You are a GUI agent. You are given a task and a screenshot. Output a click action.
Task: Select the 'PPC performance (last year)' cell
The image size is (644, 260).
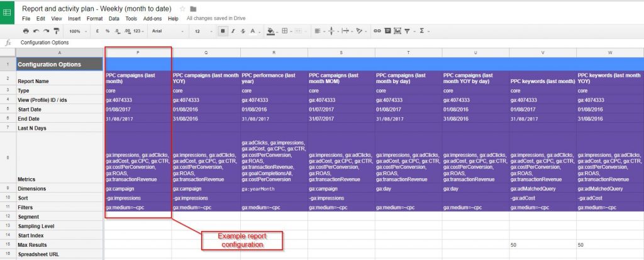coord(274,78)
